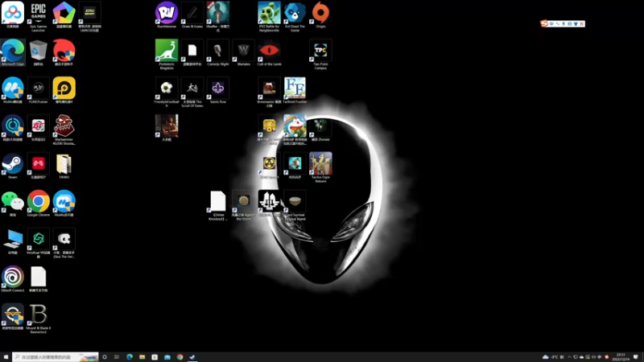
Task: Switch to Steam on the taskbar
Action: tap(192, 357)
